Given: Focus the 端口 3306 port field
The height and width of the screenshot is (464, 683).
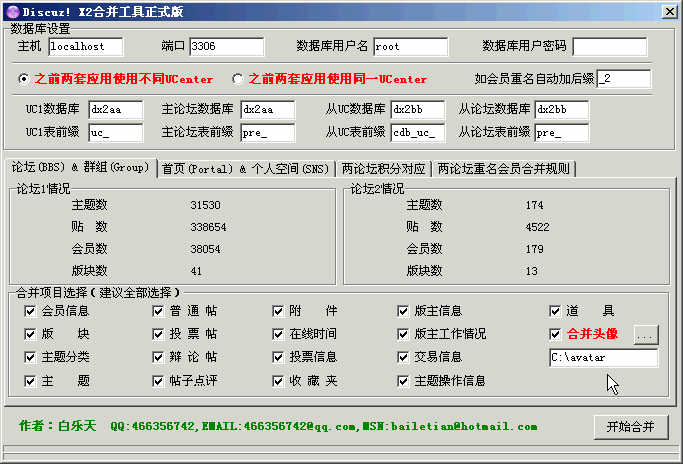Looking at the screenshot, I should point(227,47).
